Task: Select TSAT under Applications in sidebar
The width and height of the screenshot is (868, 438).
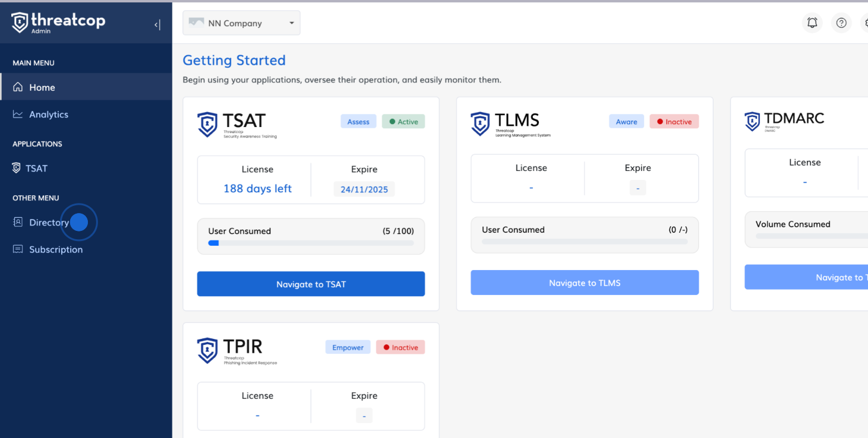Action: click(x=36, y=169)
